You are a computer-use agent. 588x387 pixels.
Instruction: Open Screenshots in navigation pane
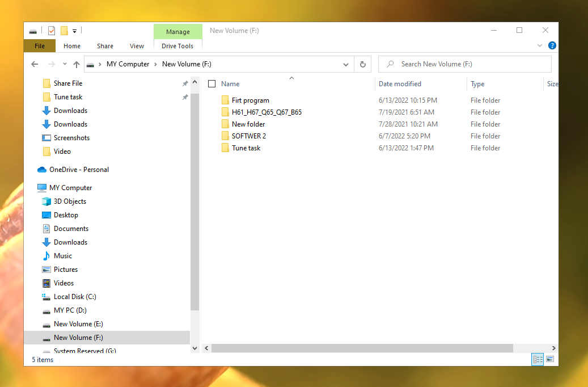pos(71,138)
